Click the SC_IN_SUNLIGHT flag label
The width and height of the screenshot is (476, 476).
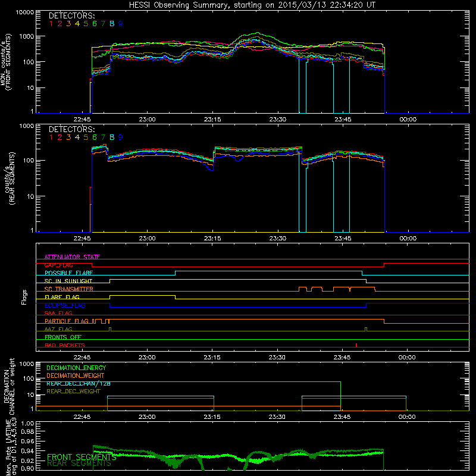click(68, 281)
